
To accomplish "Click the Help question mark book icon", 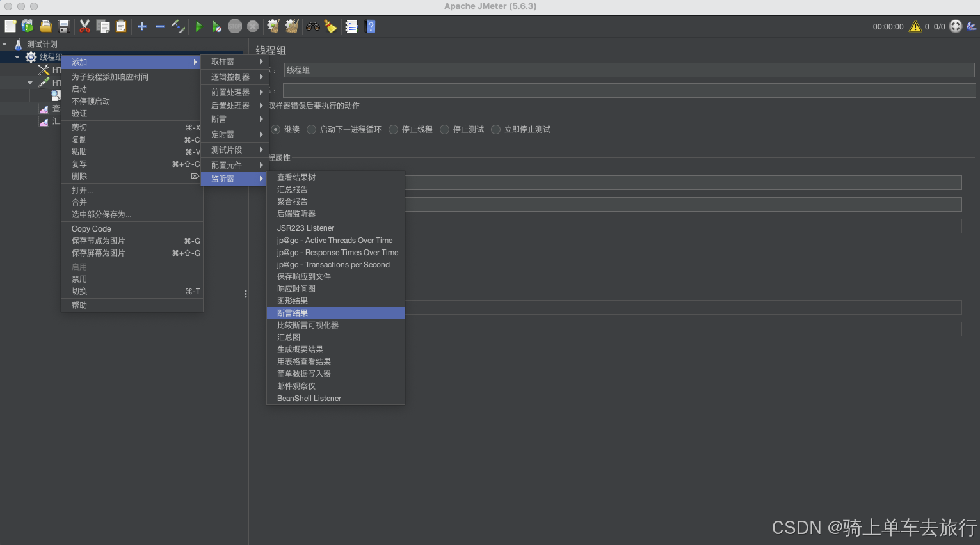I will coord(370,26).
